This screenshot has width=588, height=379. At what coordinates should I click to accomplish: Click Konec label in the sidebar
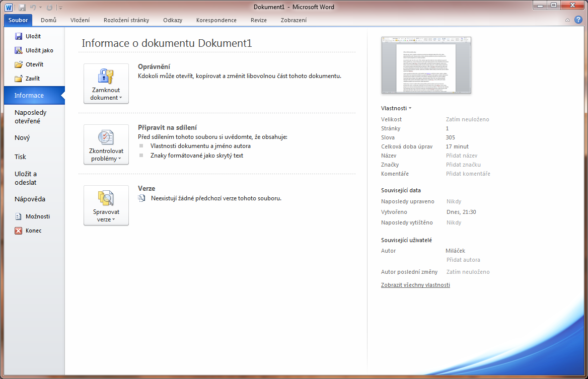click(33, 231)
